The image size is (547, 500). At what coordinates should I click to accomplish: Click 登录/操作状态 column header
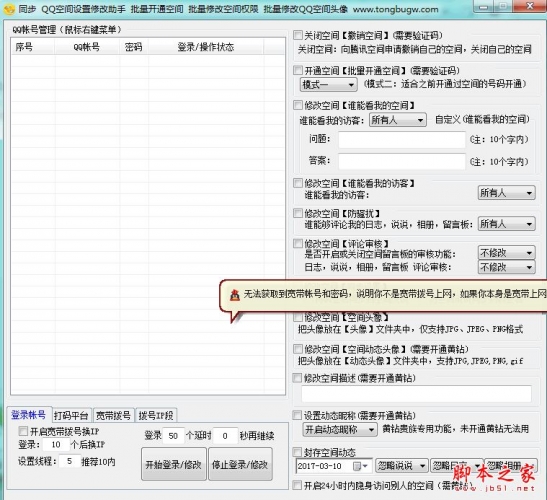pyautogui.click(x=206, y=47)
